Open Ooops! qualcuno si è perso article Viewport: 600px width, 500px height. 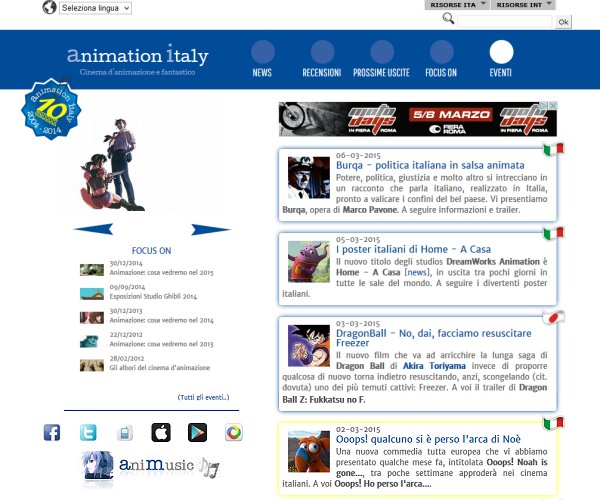coord(428,439)
